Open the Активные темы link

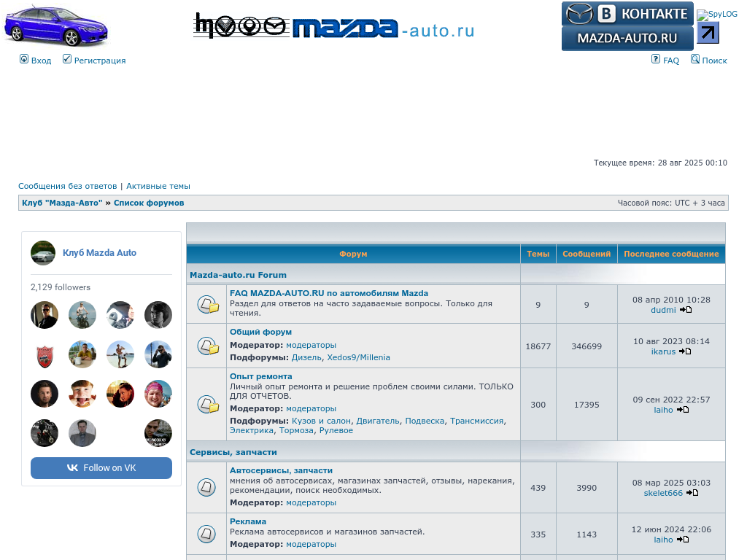coord(158,186)
